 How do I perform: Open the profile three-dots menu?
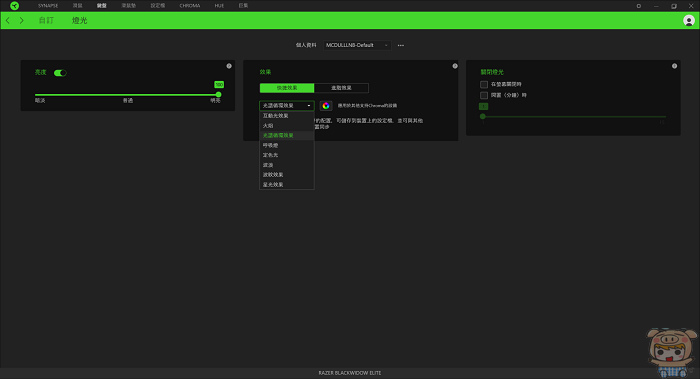click(x=401, y=46)
